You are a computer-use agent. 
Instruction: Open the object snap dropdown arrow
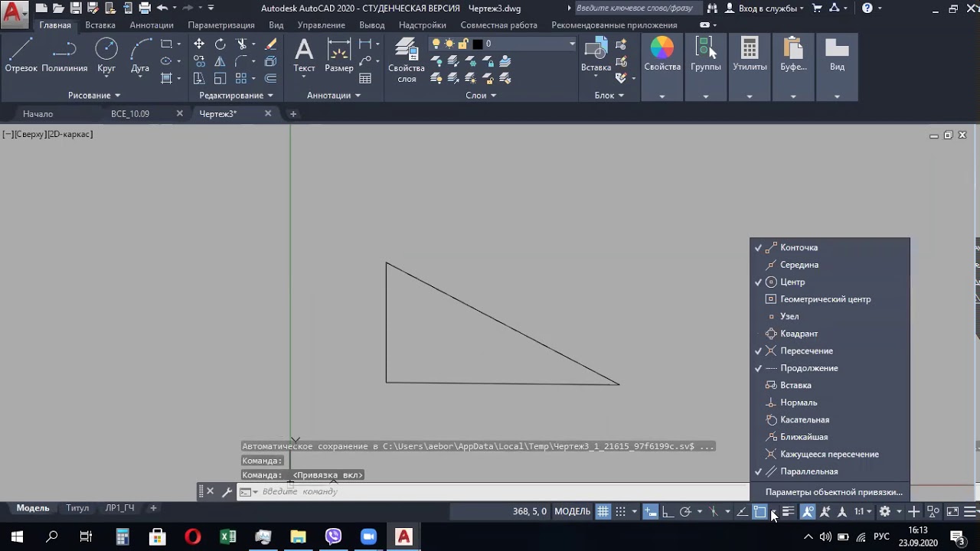pyautogui.click(x=774, y=511)
